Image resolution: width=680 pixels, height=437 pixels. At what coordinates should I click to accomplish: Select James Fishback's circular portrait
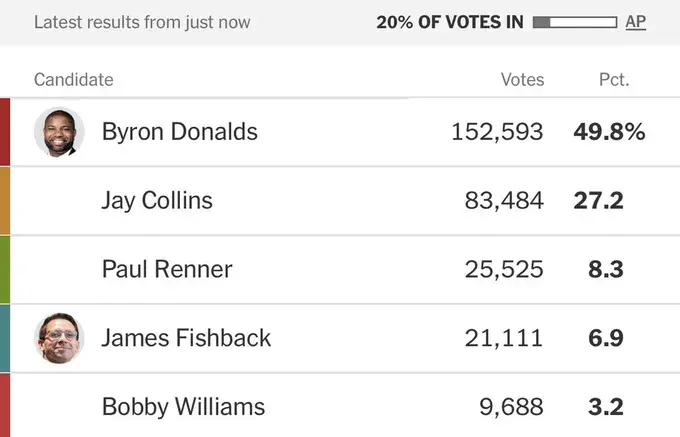(x=59, y=338)
